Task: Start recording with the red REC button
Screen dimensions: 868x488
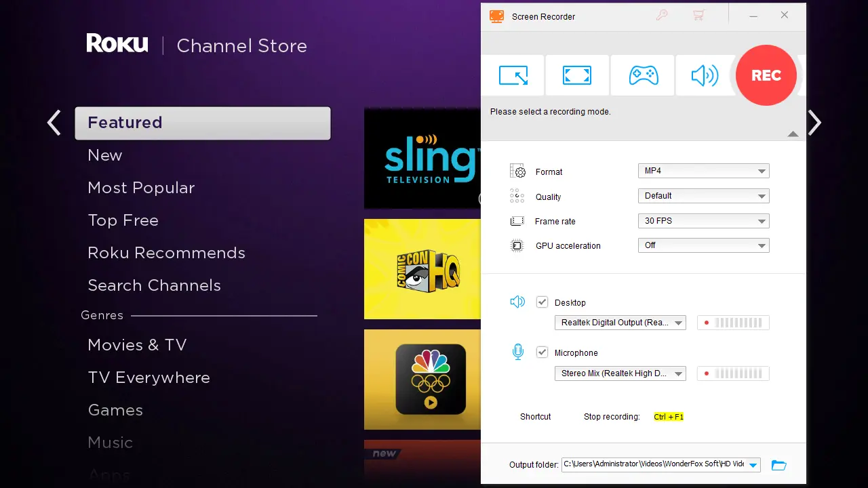Action: (x=766, y=75)
